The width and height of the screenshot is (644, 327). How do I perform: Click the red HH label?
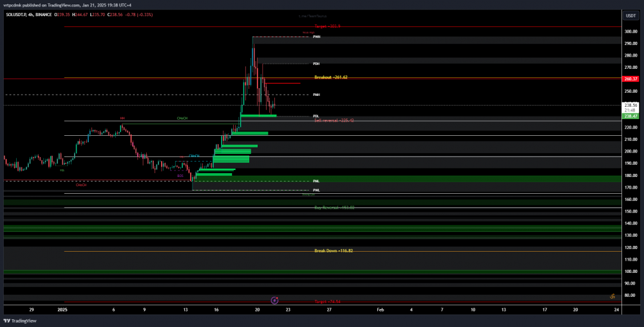click(x=122, y=118)
